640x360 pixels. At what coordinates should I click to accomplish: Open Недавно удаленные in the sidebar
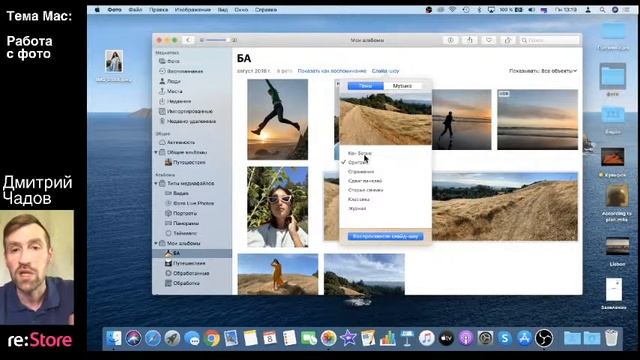[x=191, y=121]
